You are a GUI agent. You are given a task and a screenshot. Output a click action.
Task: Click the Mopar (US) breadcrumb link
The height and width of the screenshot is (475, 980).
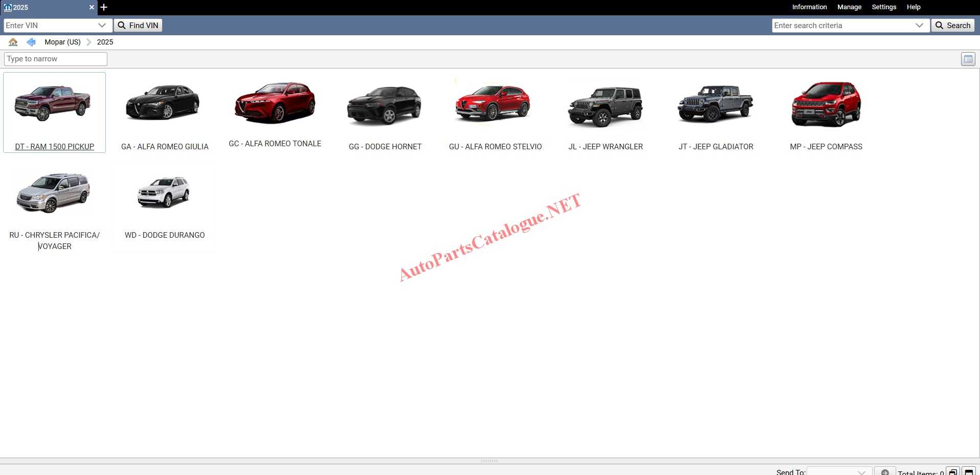62,42
